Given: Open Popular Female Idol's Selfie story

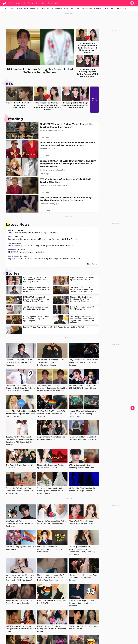Looking at the screenshot, I should click(x=82, y=279).
